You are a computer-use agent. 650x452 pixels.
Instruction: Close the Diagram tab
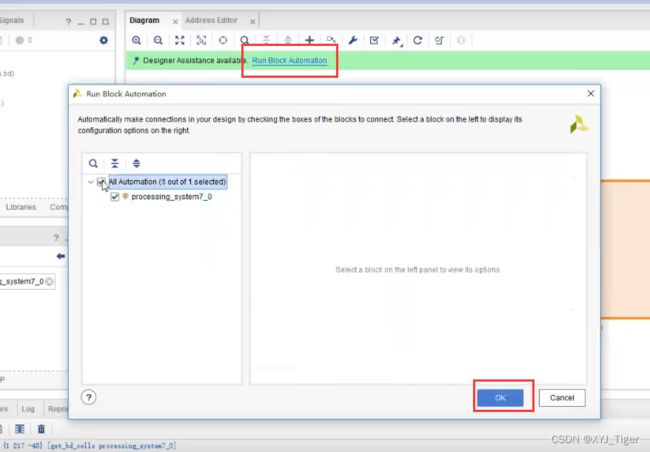coord(175,22)
